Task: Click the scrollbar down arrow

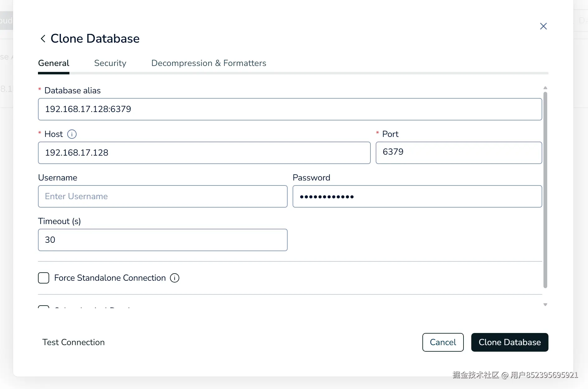Action: pos(545,305)
